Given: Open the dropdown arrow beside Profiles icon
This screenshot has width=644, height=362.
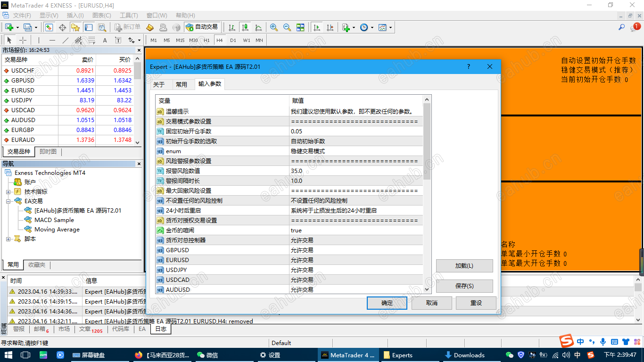Looking at the screenshot, I should tap(35, 27).
